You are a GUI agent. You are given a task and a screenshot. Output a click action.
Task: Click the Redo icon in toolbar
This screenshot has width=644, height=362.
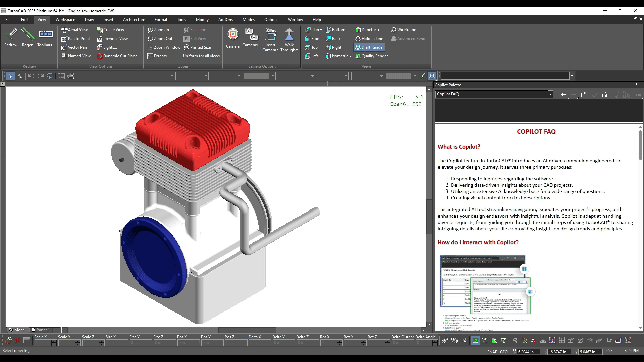[41, 76]
